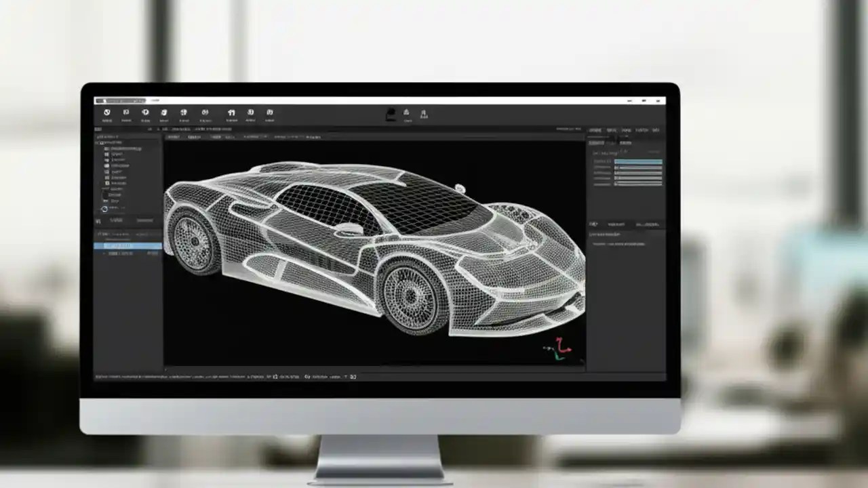Enable the checkbox beside the third tree entry
Viewport: 868px width, 488px height.
(106, 160)
